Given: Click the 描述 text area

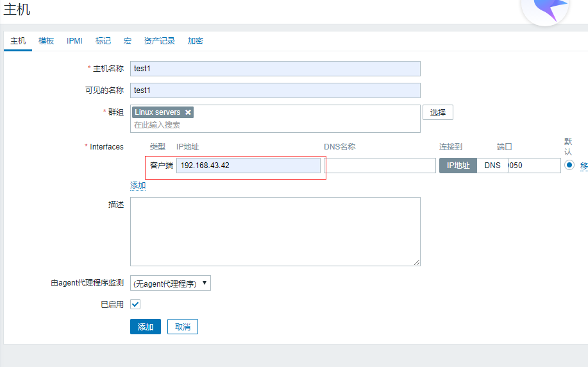Looking at the screenshot, I should (275, 232).
